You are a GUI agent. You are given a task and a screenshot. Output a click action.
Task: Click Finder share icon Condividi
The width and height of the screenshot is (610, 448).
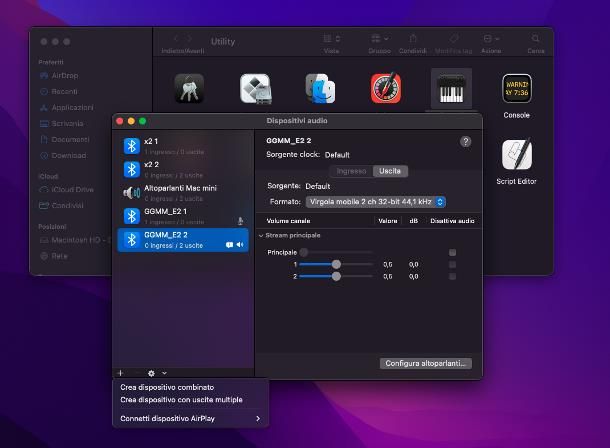pos(413,38)
